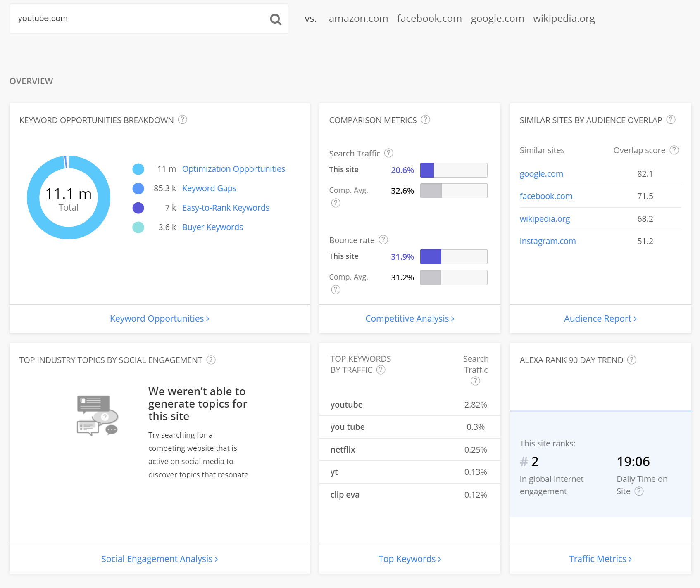This screenshot has height=588, width=700.
Task: Click the 51.2 overlap score for instagram.com
Action: [645, 241]
